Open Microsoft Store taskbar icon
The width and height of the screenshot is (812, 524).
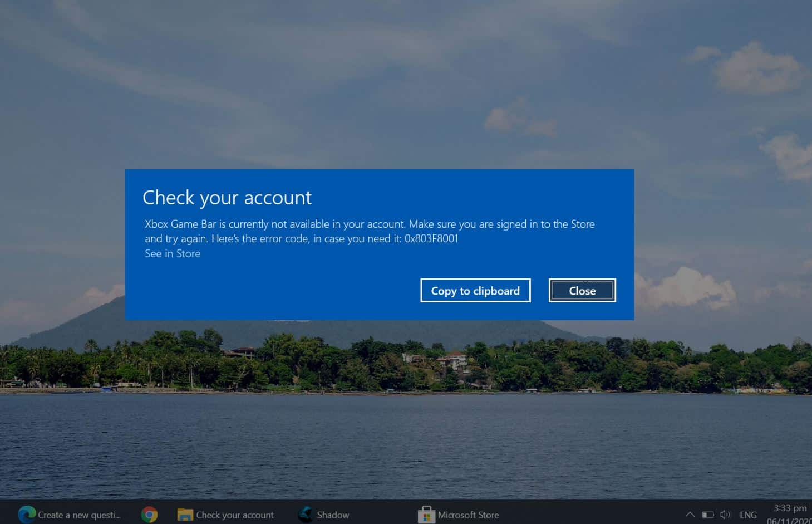point(426,515)
